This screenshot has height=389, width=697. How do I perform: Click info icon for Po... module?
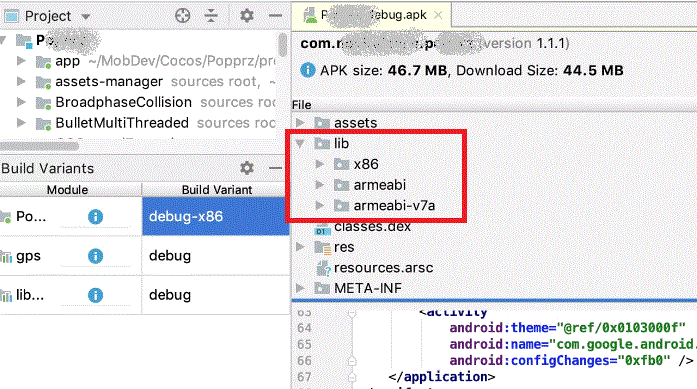coord(95,217)
